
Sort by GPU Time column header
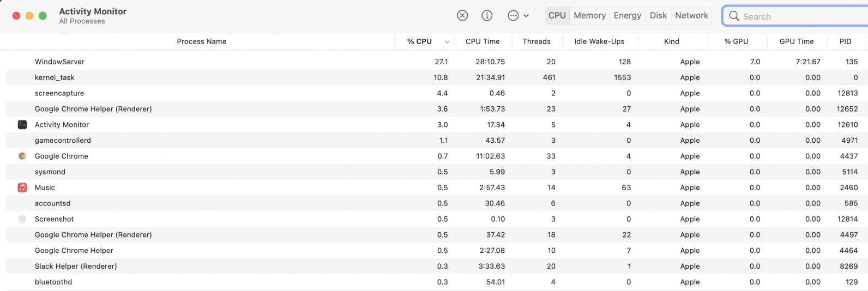click(797, 41)
